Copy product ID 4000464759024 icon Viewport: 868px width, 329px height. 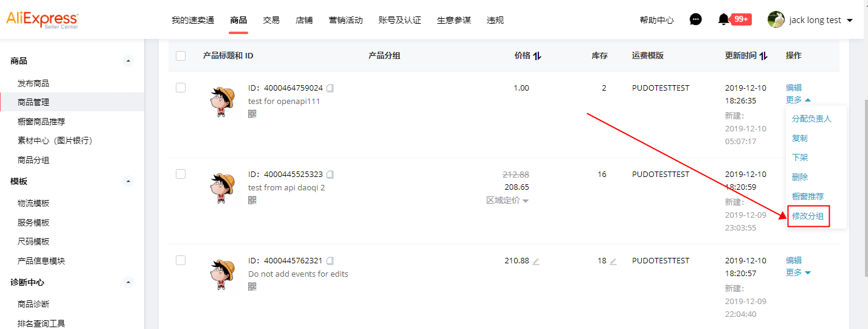coord(330,88)
